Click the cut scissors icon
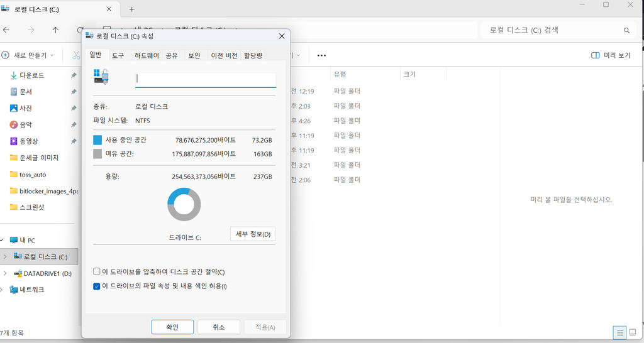The image size is (644, 343). pyautogui.click(x=76, y=55)
